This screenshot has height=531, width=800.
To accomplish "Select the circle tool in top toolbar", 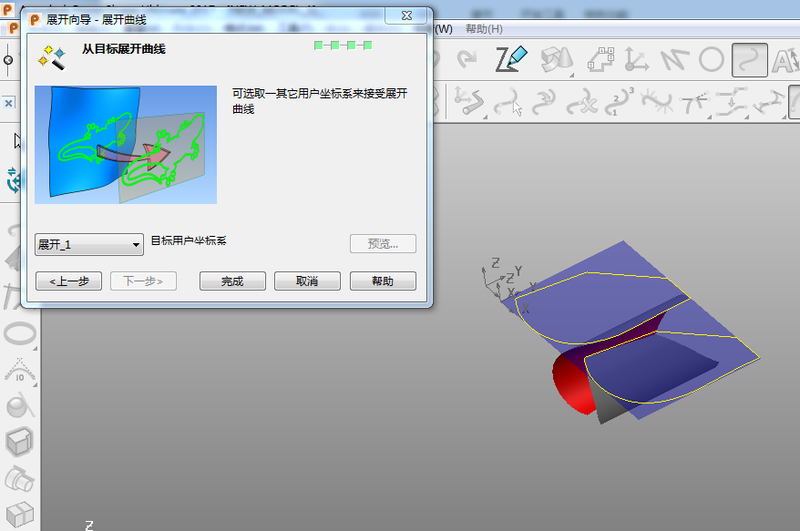I will tap(711, 60).
